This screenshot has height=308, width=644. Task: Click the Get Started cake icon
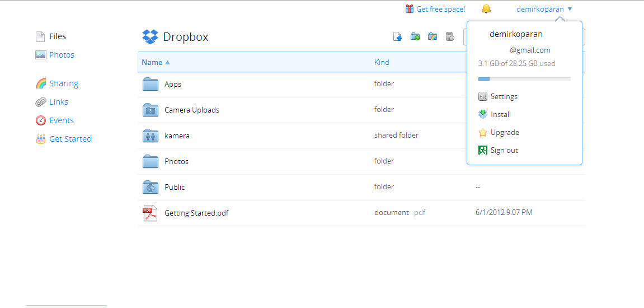click(41, 139)
